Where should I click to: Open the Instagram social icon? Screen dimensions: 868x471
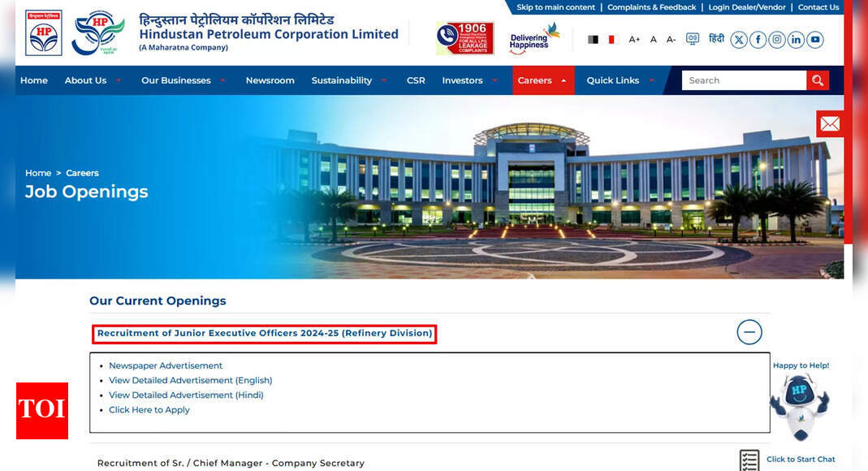pos(777,40)
